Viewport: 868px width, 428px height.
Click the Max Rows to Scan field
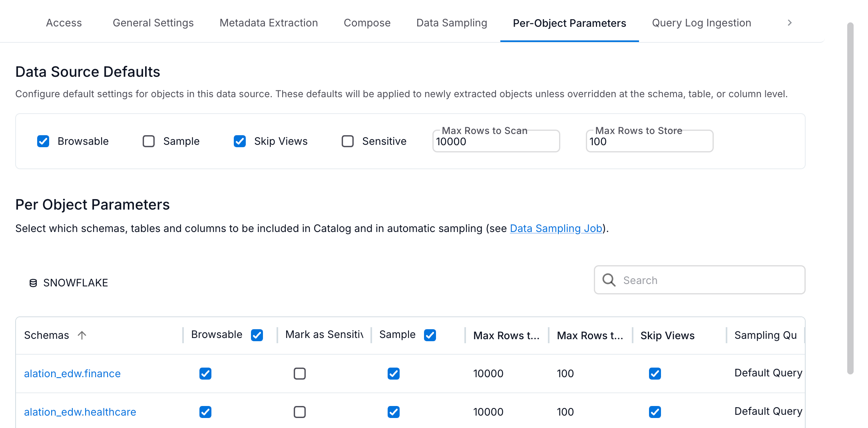click(x=496, y=141)
